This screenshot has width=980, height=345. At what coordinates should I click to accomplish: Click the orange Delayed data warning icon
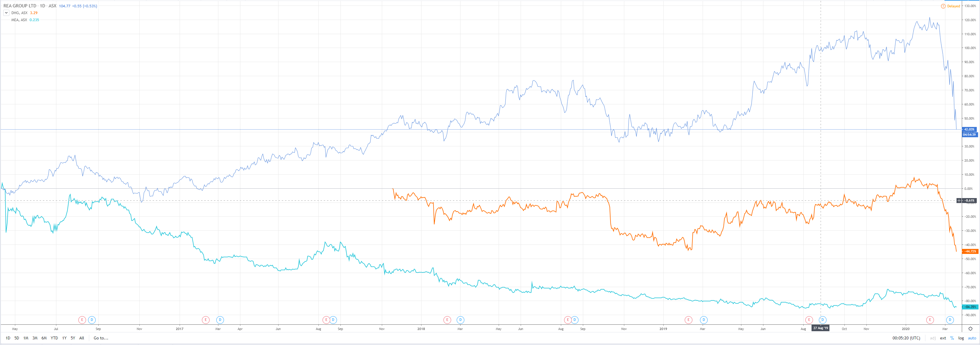pos(943,6)
